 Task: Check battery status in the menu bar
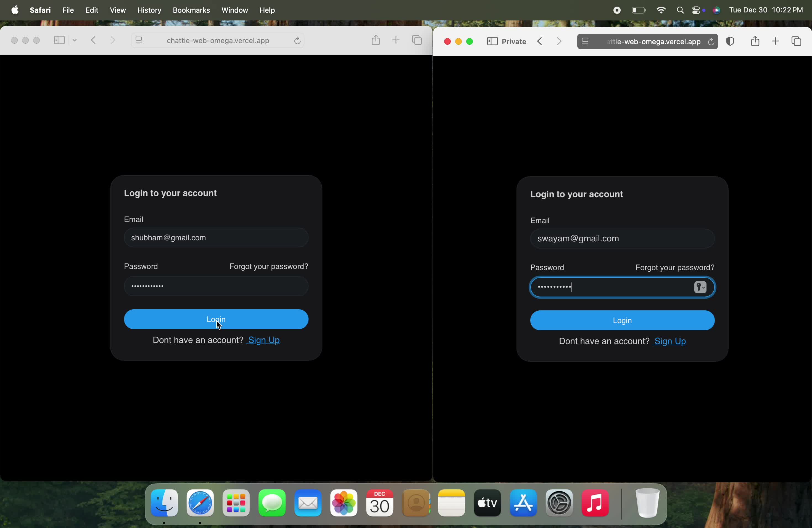pyautogui.click(x=639, y=10)
